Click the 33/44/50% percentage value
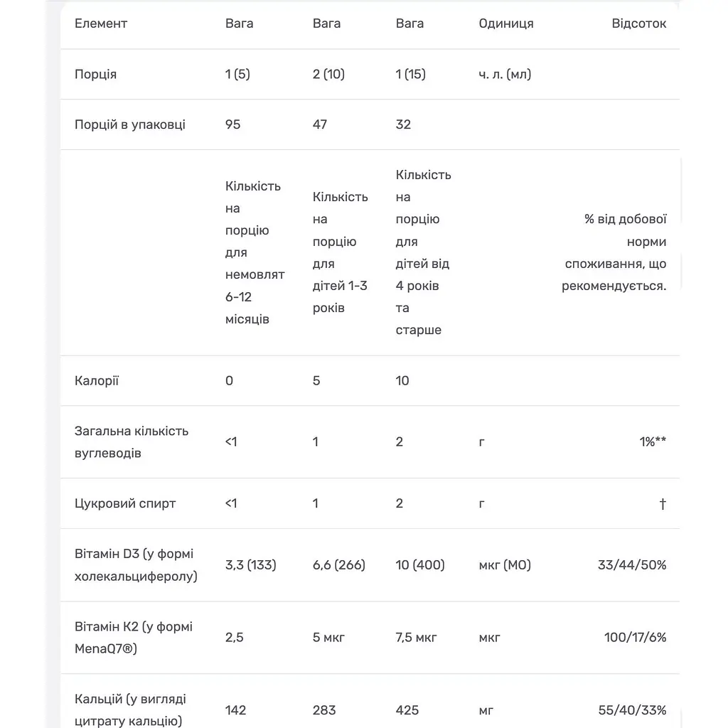The image size is (728, 728). (632, 565)
